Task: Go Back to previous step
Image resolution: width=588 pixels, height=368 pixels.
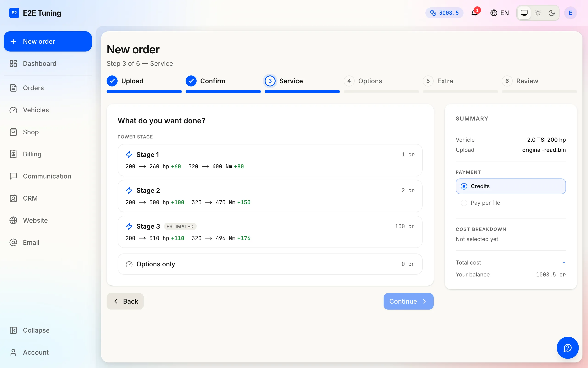Action: 125,301
